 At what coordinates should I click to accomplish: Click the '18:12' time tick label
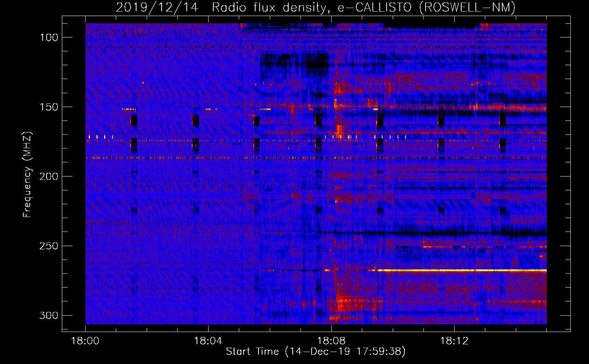click(x=454, y=341)
